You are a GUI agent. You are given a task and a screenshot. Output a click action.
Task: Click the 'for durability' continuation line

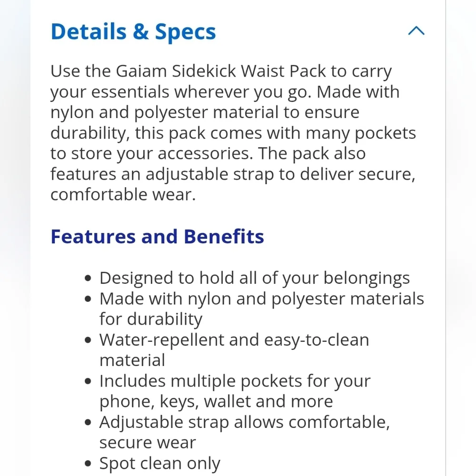[151, 319]
